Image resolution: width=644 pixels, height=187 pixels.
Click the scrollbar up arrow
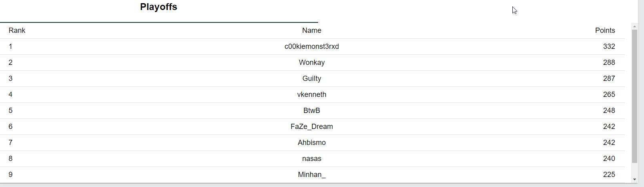pos(634,26)
